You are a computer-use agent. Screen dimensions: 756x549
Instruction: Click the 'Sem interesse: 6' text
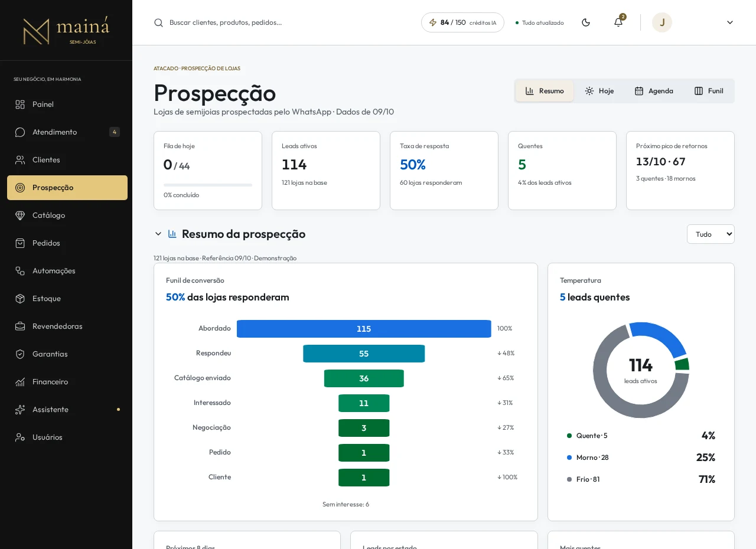coord(346,504)
